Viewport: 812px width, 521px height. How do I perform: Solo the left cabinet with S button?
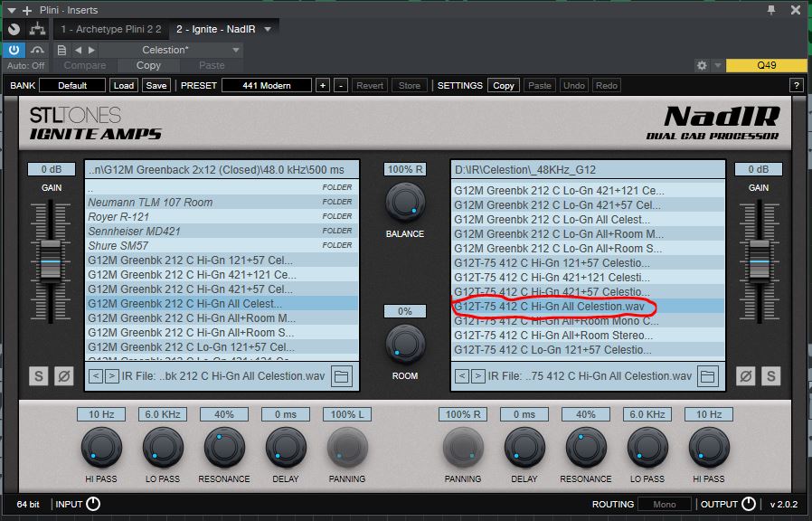(x=39, y=376)
